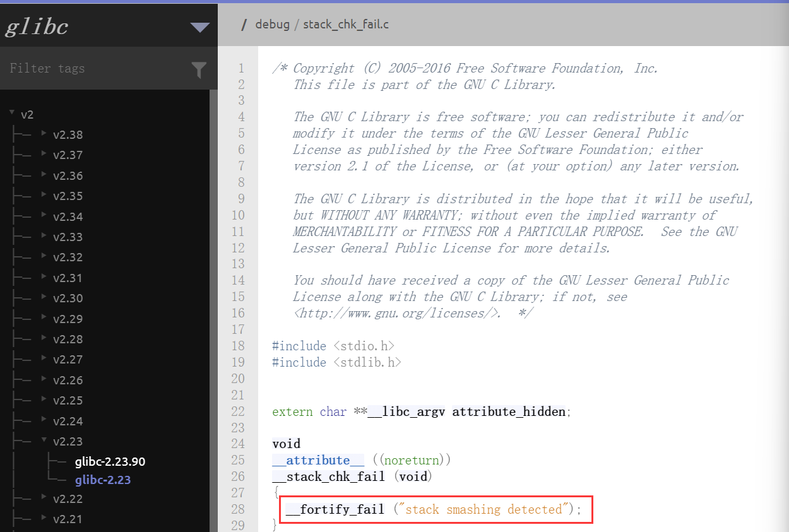Viewport: 789px width, 532px height.
Task: Click the version tree scrollbar
Action: [x=214, y=310]
